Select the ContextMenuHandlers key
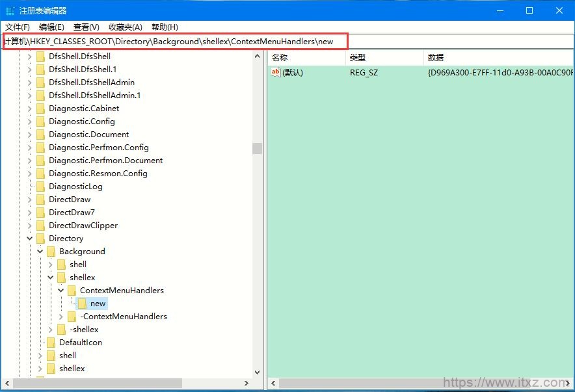This screenshot has height=392, width=575. (x=122, y=291)
